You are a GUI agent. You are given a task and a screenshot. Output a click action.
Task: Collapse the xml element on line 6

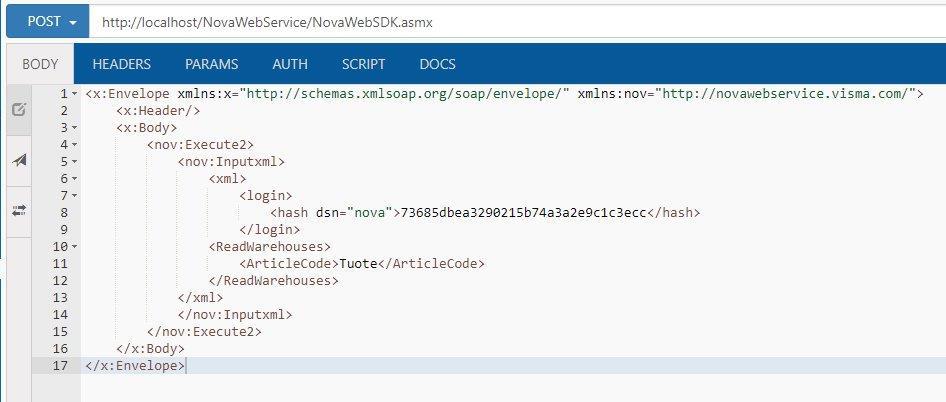(x=74, y=179)
